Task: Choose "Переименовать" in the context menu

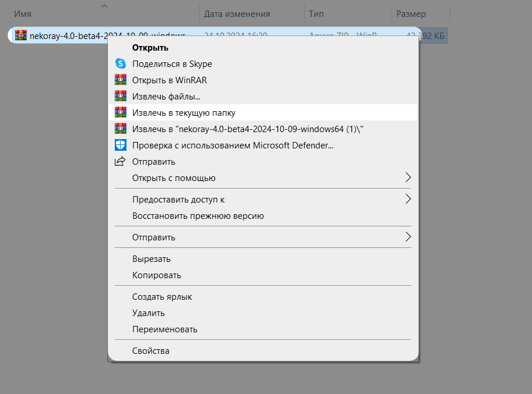Action: click(165, 329)
